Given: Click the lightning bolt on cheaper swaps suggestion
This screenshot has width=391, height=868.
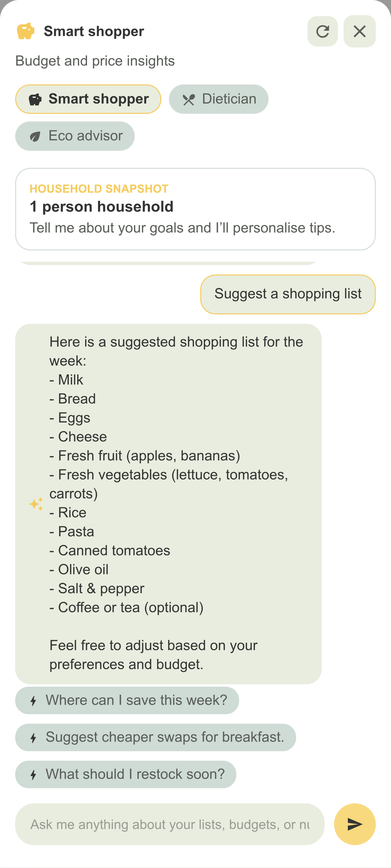Looking at the screenshot, I should point(33,738).
